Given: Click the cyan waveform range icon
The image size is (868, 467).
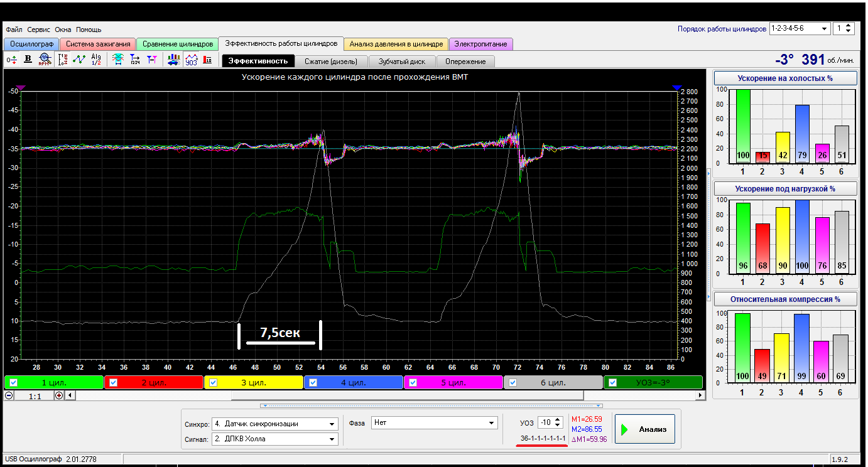Looking at the screenshot, I should pyautogui.click(x=117, y=60).
